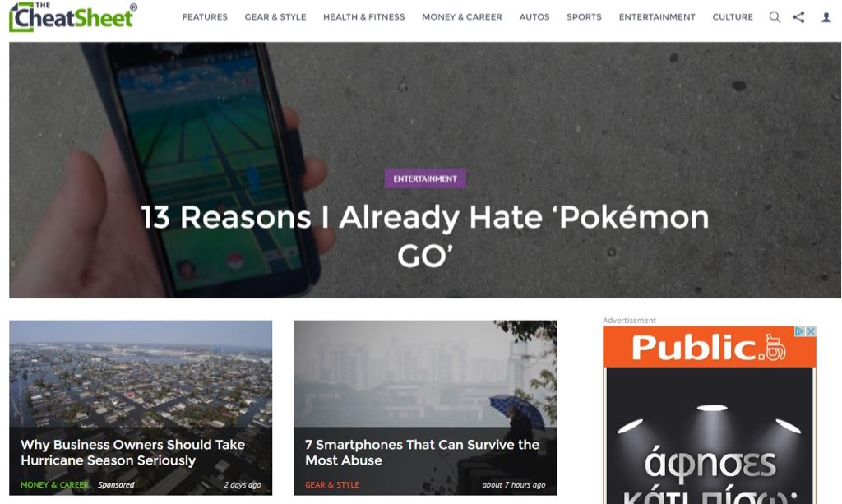Close the Public.gr ad with X icon

pyautogui.click(x=812, y=331)
